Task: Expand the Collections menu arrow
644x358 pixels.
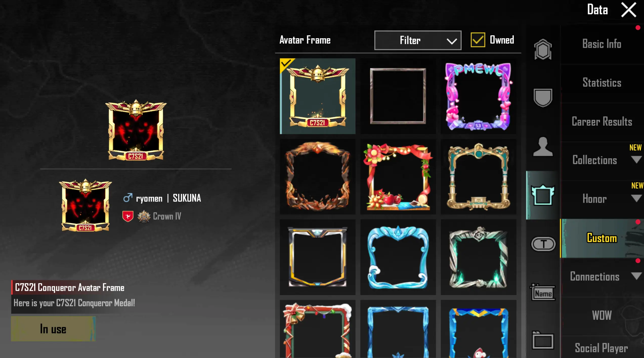Action: click(636, 160)
